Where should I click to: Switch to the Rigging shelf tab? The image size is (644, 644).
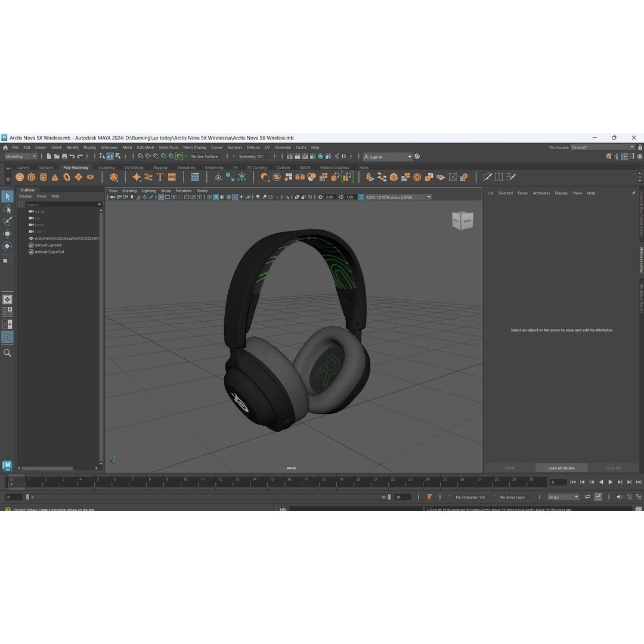(160, 168)
